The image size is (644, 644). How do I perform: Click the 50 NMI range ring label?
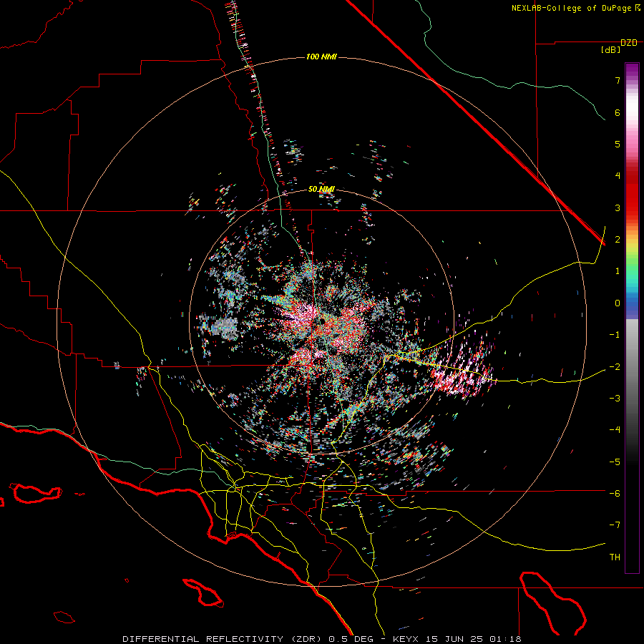pos(321,190)
